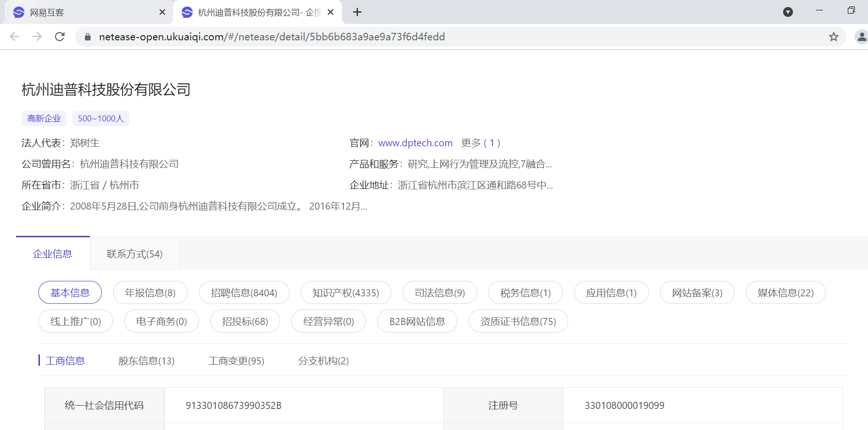Viewport: 868px width, 430px height.
Task: Click the browser forward arrow
Action: pos(37,37)
